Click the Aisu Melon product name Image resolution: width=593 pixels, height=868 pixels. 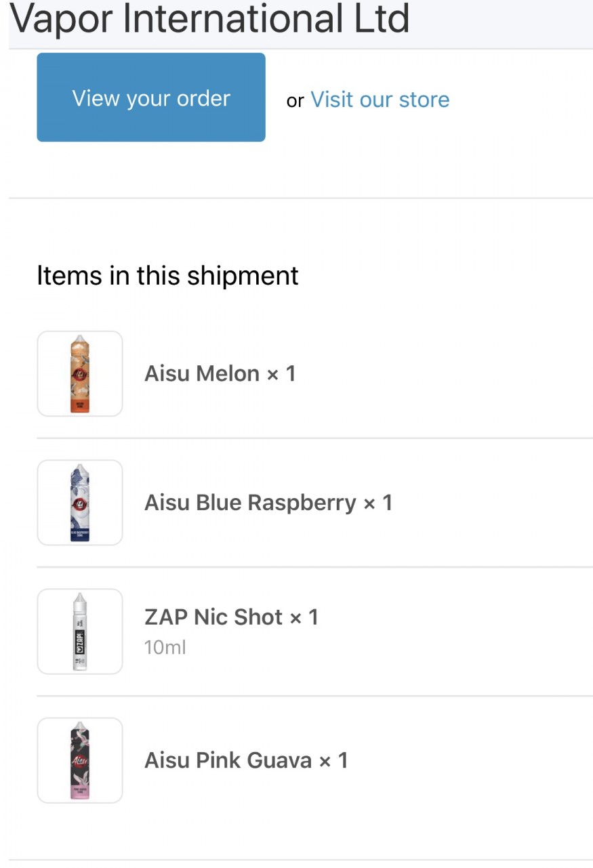click(202, 373)
